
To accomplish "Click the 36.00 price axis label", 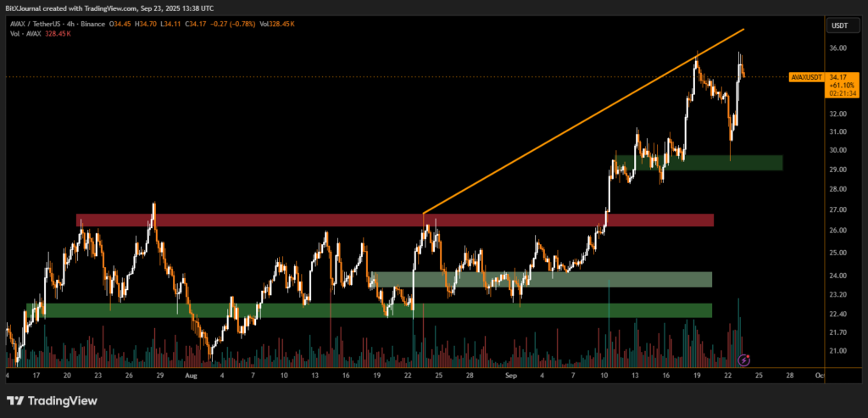I will tap(838, 48).
